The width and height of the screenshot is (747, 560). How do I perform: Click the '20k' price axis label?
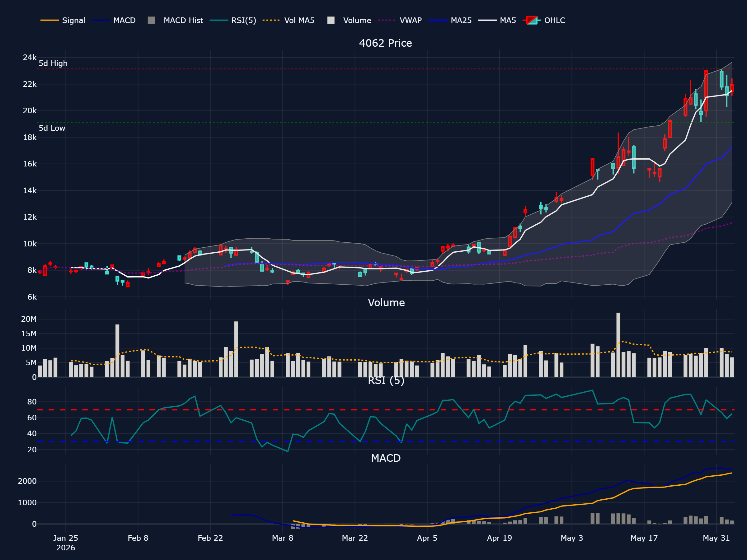tap(30, 111)
